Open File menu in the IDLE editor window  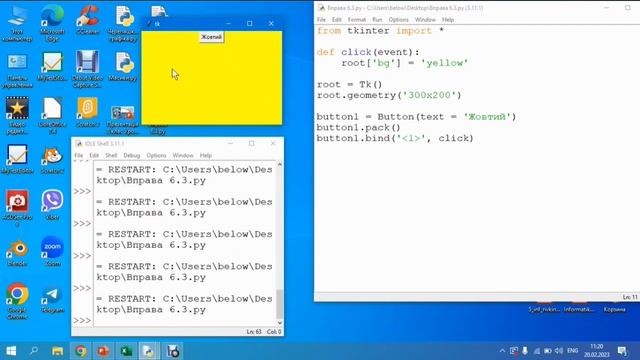click(321, 20)
